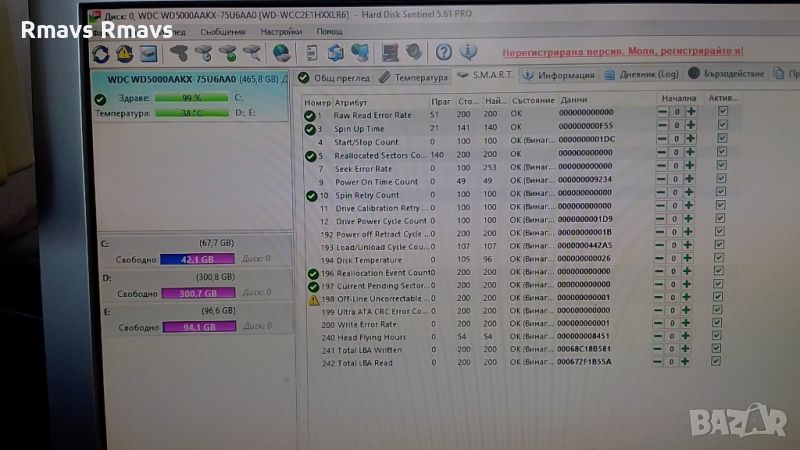Click the yellow warning icon on attribute 198
The image size is (800, 450).
(313, 298)
